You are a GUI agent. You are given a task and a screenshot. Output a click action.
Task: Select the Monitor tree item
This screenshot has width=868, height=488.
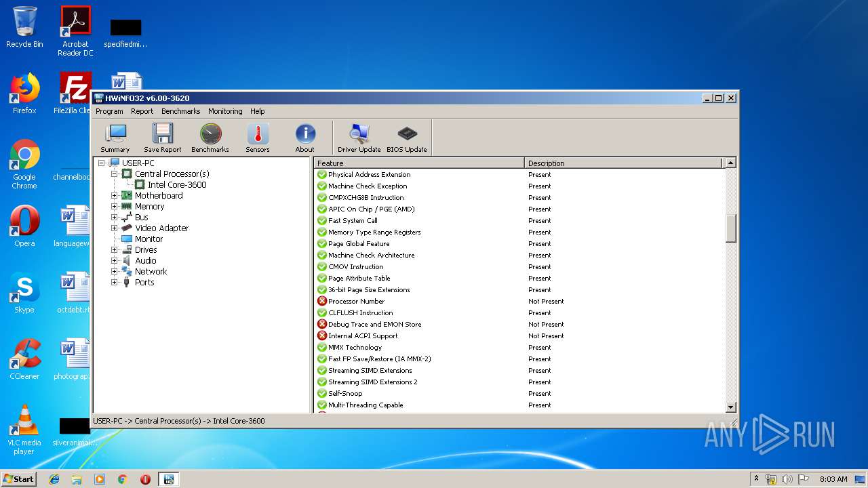tap(149, 239)
